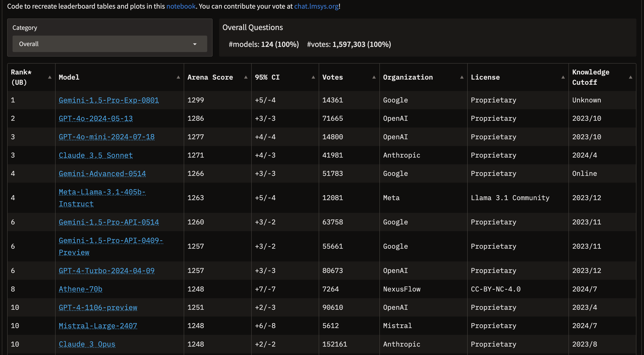Click the #votes: 1,597,303 (100%) statistic
Screen dimensions: 644x355
[349, 44]
